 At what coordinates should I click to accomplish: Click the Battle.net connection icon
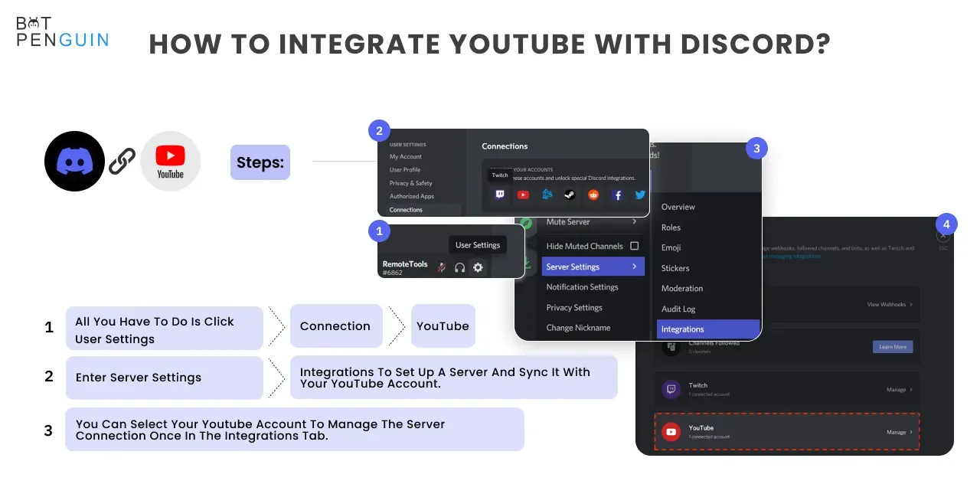547,195
